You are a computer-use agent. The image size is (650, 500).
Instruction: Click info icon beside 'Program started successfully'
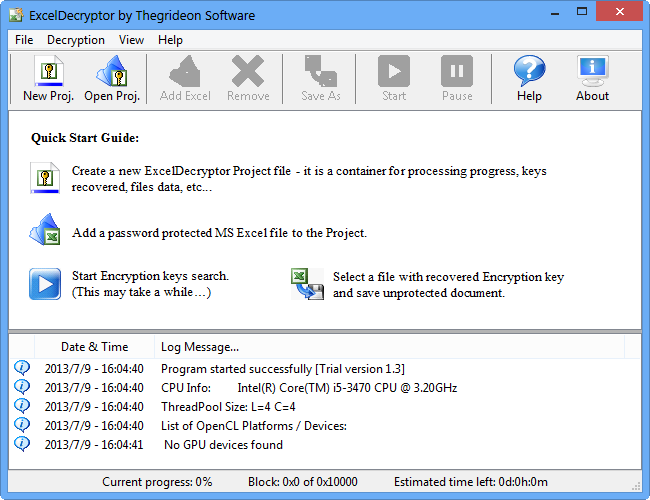(22, 367)
